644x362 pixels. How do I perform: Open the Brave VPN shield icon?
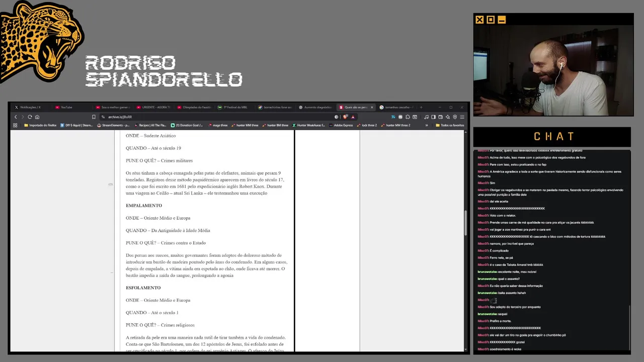455,117
